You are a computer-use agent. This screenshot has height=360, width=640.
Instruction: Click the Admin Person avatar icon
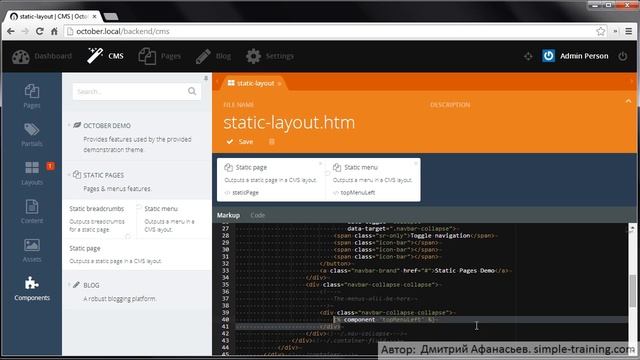point(548,56)
